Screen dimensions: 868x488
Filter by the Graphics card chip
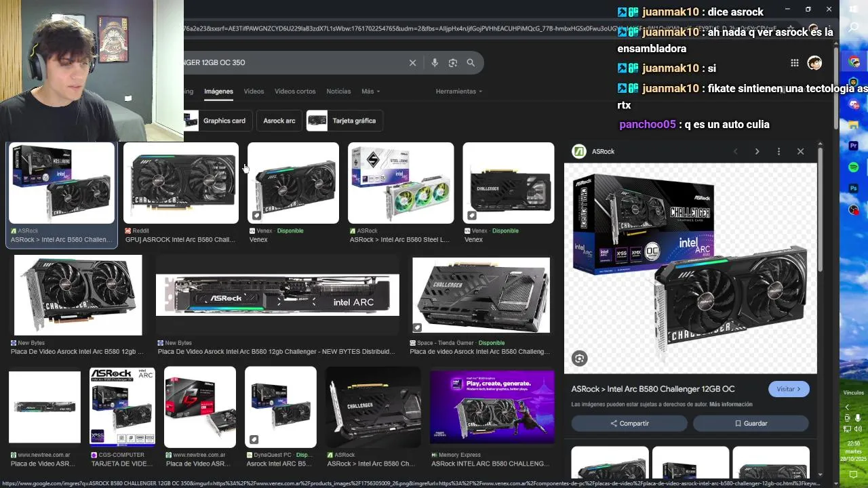tap(218, 121)
